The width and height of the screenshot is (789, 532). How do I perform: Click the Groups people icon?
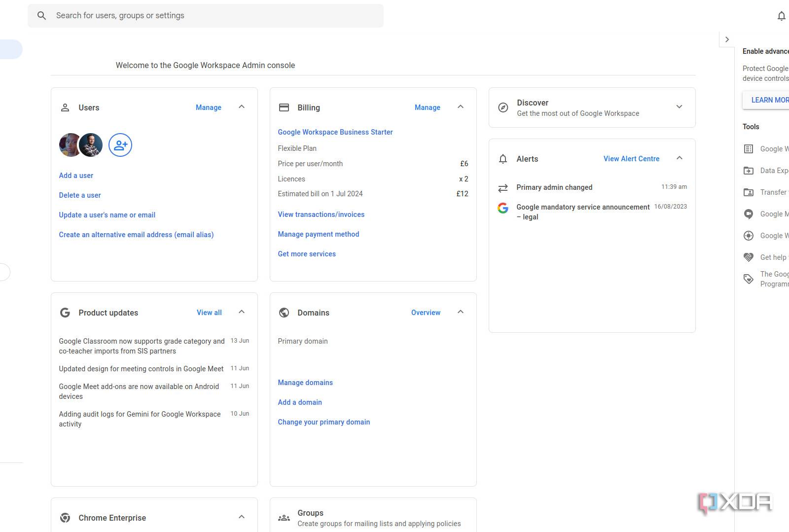pos(284,518)
